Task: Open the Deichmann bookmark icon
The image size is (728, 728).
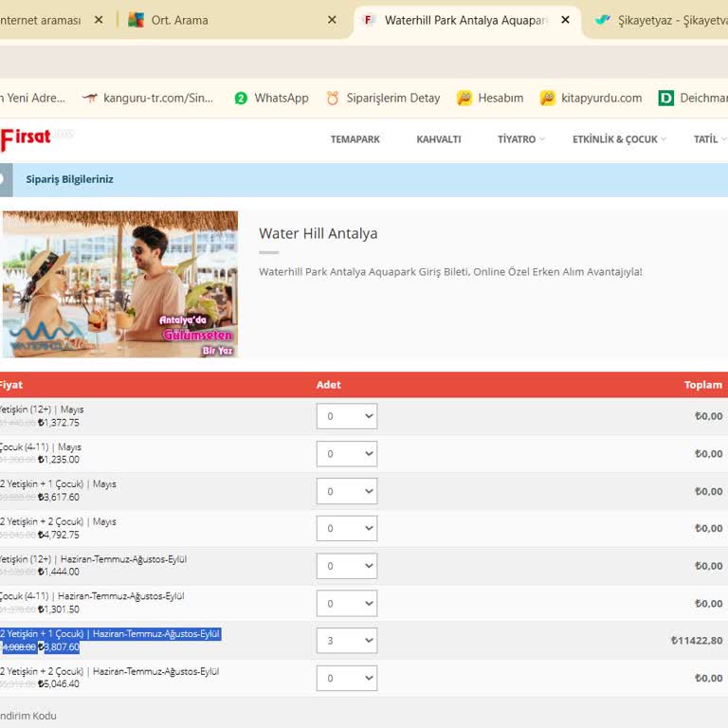Action: [666, 98]
